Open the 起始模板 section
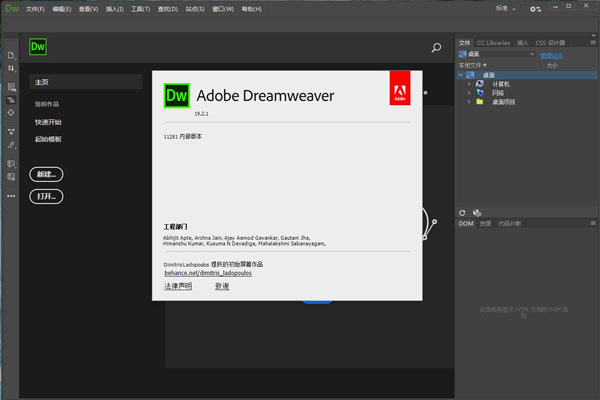This screenshot has width=600, height=400. 48,139
